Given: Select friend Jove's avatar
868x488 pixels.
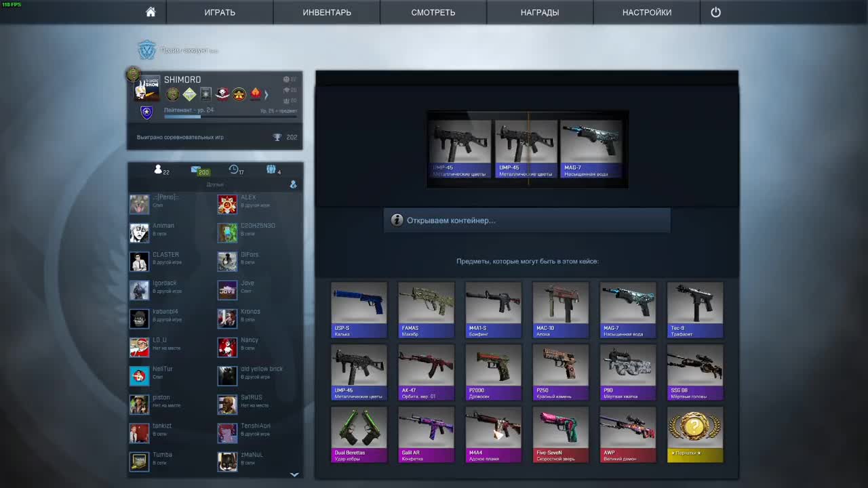Looking at the screenshot, I should (227, 290).
